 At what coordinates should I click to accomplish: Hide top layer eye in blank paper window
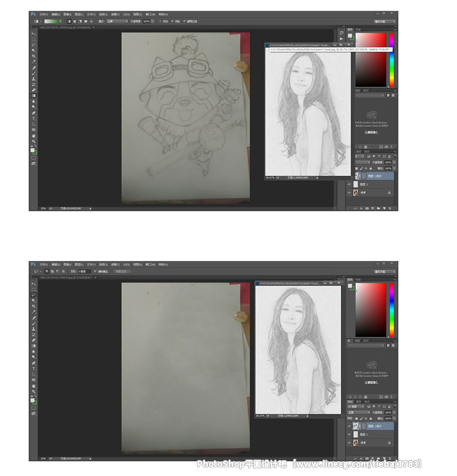[349, 426]
